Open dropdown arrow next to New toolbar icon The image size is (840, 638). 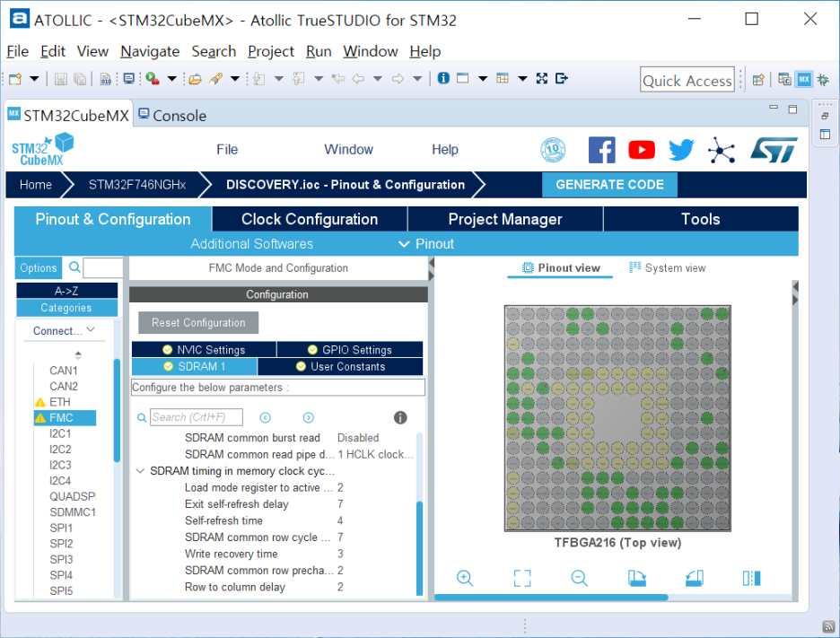coord(34,79)
